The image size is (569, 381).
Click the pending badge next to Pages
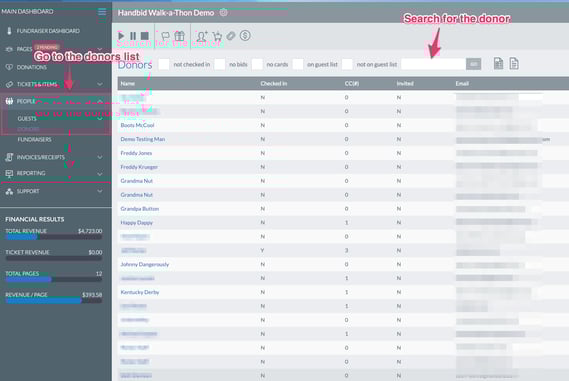47,47
